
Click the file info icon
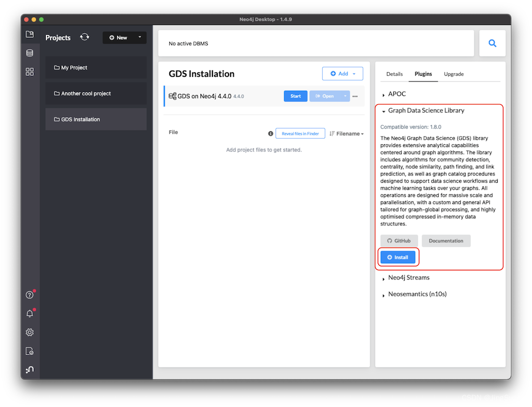click(x=270, y=133)
